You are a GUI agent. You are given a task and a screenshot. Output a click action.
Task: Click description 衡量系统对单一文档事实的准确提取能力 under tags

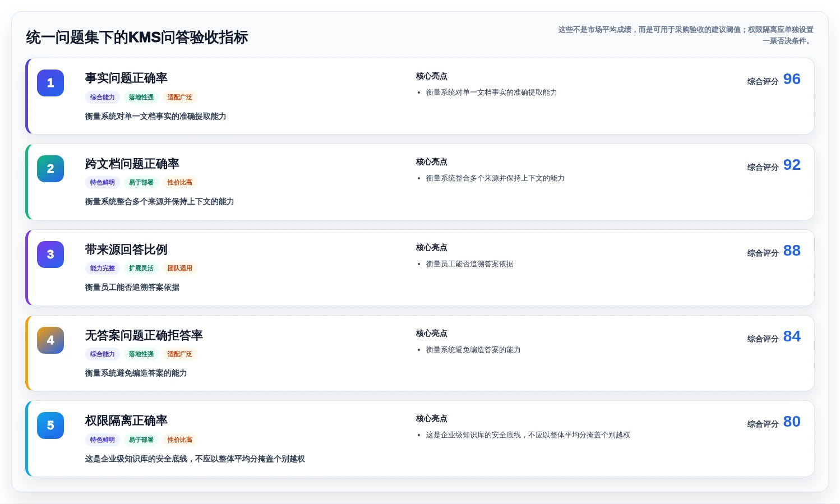[x=156, y=116]
